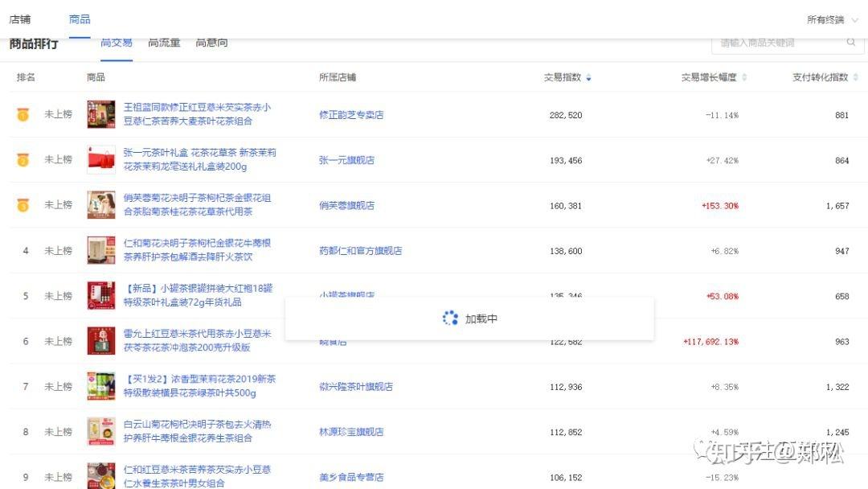This screenshot has height=489, width=868.
Task: Open product link 仁和红豆薏米茶苦荞茶
Action: [x=197, y=476]
